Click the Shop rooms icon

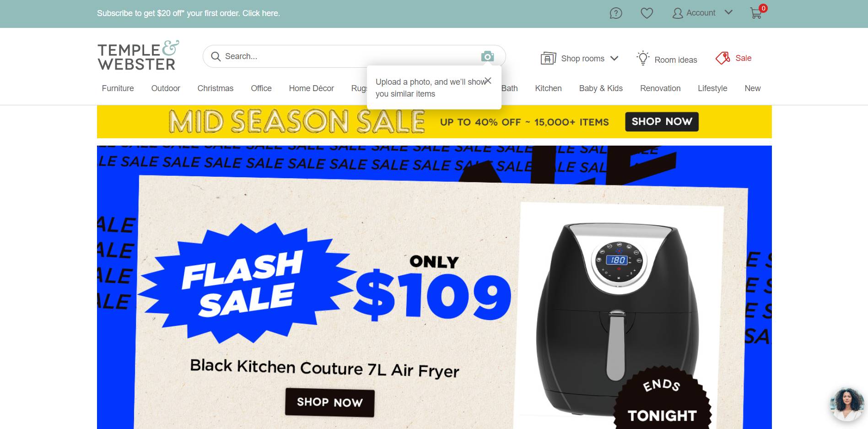(x=548, y=59)
